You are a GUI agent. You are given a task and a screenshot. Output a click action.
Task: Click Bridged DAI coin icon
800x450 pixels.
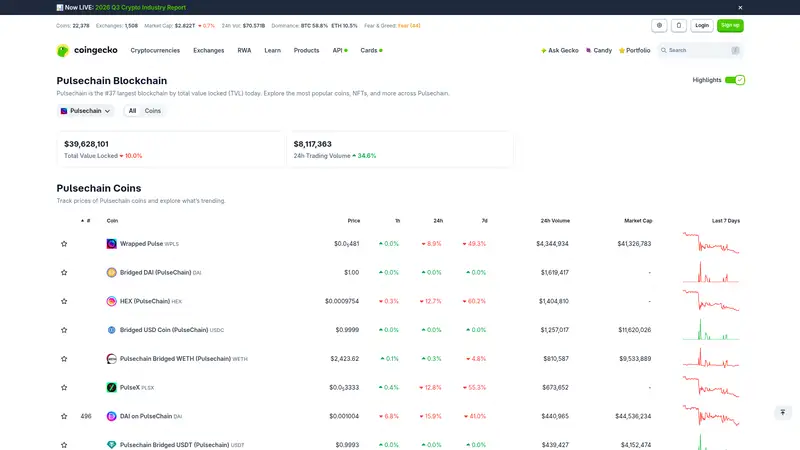click(x=111, y=272)
